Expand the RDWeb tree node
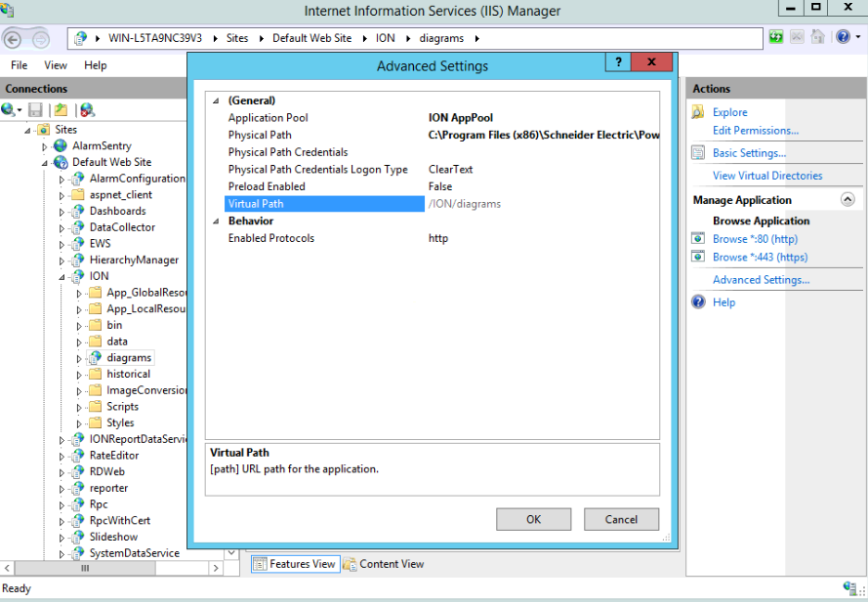The image size is (868, 602). [62, 472]
